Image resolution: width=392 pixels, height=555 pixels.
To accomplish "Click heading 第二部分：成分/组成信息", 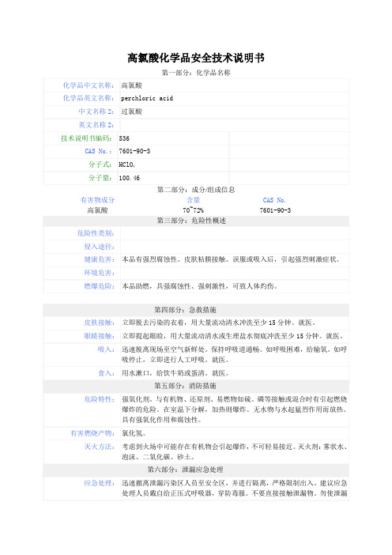I will click(x=196, y=190).
